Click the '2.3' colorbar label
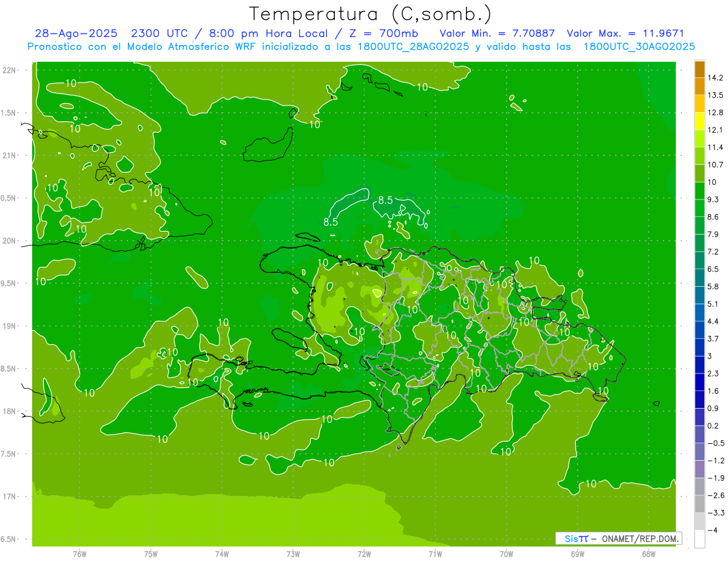The width and height of the screenshot is (728, 562). coord(713,373)
